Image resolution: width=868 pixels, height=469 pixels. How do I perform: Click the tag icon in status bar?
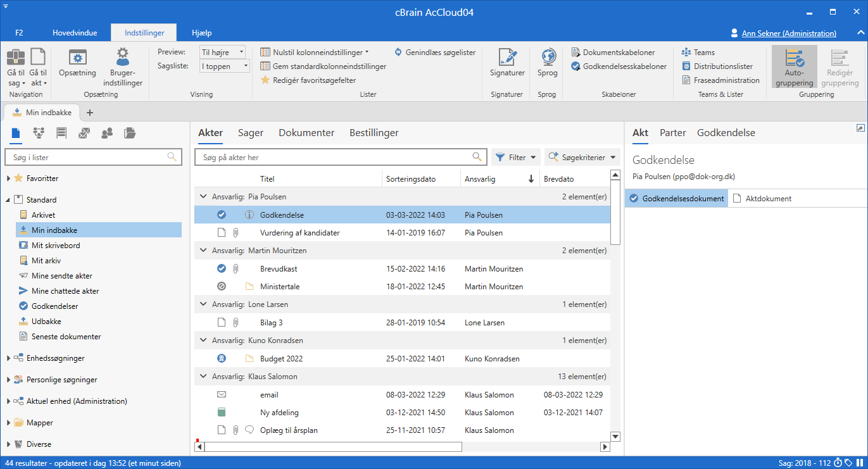point(848,463)
